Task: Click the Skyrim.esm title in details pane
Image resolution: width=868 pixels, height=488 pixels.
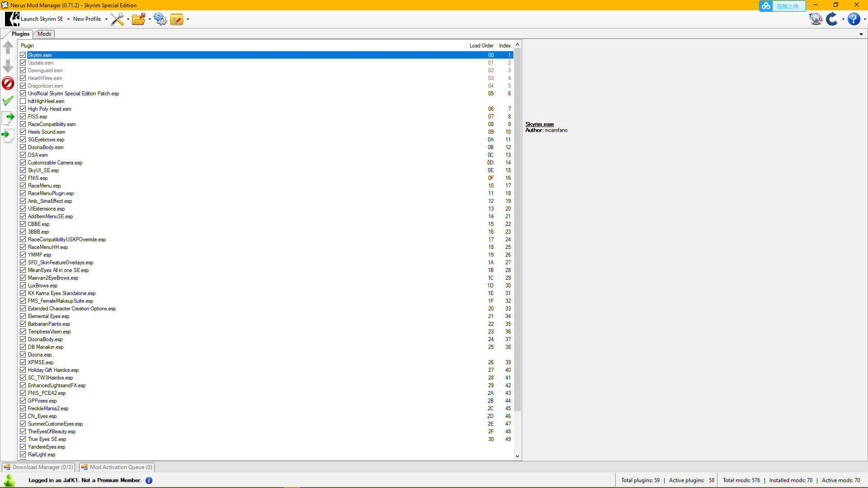Action: 539,124
